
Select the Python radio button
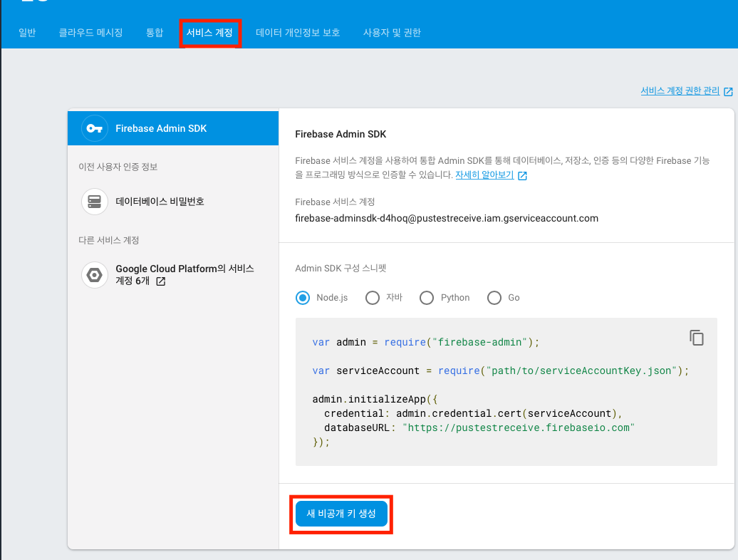(x=427, y=298)
